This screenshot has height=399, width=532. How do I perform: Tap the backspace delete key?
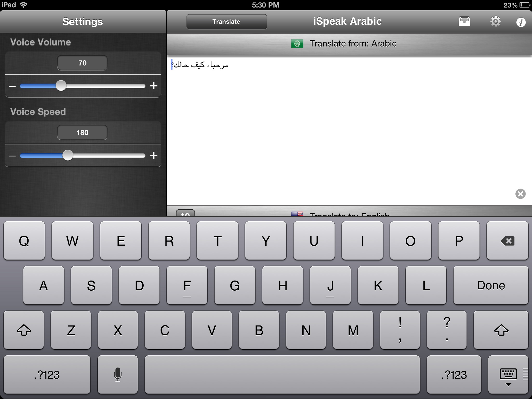point(507,241)
